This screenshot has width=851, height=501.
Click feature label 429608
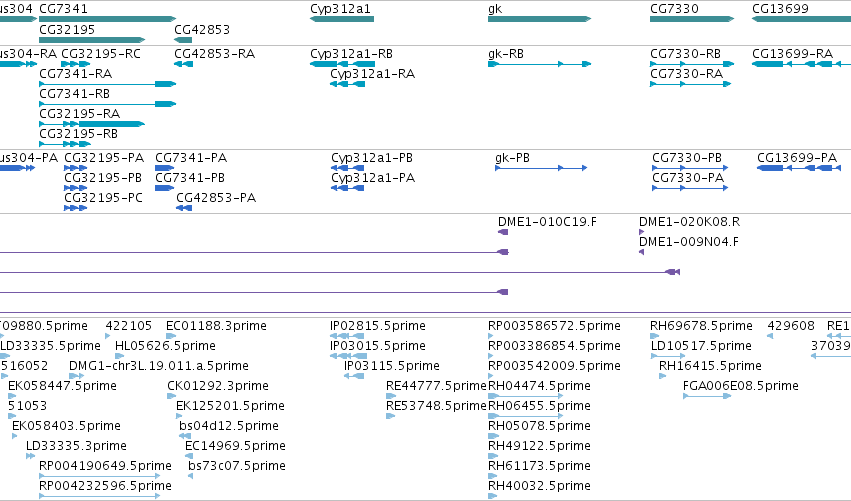tap(791, 326)
